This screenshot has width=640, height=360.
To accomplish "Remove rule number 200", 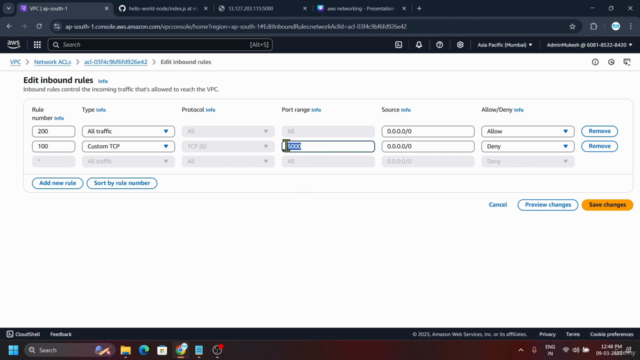I will [599, 131].
